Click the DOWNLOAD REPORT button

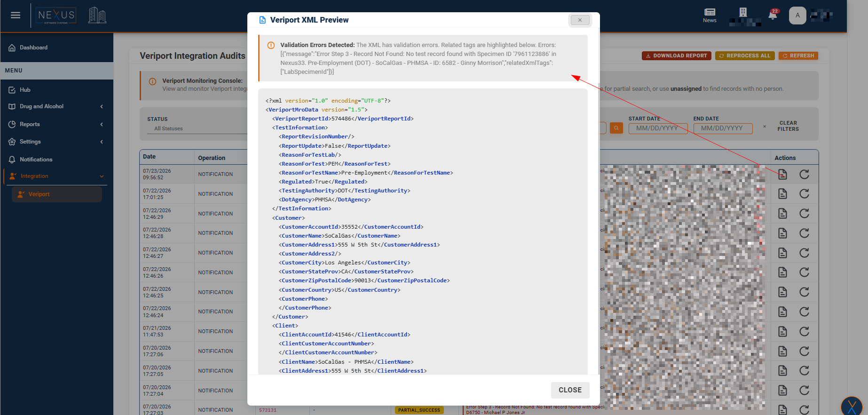676,56
